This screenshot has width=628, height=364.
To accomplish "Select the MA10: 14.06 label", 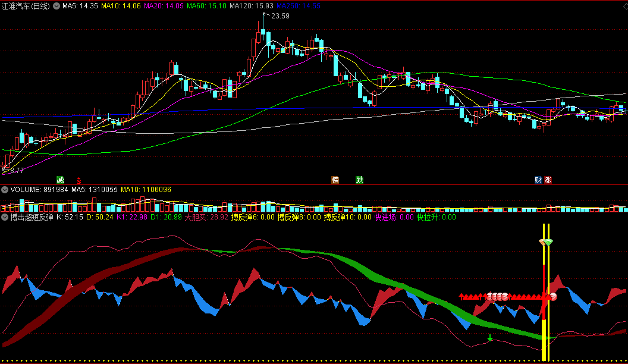I will pyautogui.click(x=121, y=6).
